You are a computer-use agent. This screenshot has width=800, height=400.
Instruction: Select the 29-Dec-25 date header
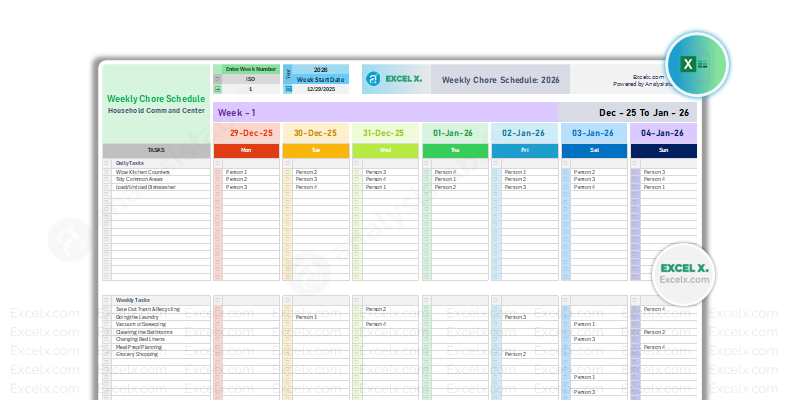tap(246, 133)
